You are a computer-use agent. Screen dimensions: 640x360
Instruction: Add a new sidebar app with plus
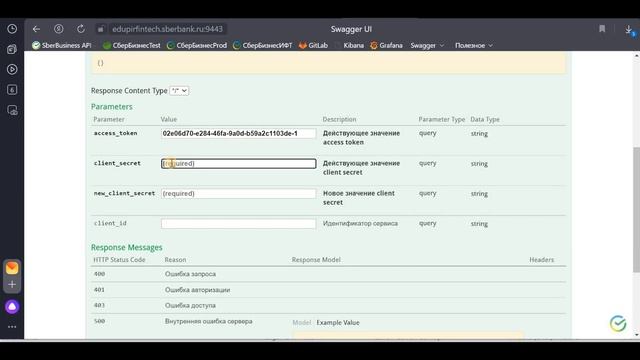[x=12, y=284]
